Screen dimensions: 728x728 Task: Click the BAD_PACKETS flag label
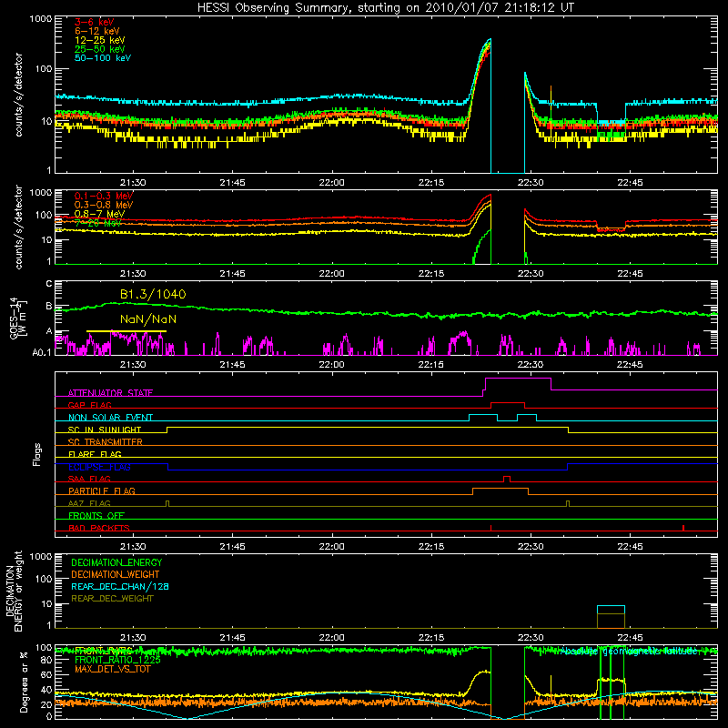click(x=99, y=529)
